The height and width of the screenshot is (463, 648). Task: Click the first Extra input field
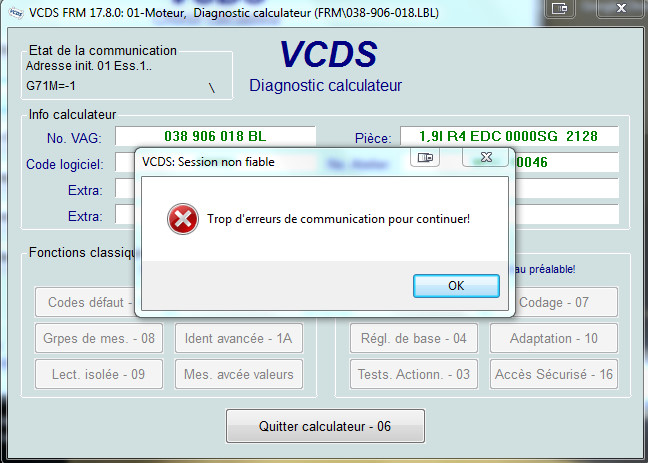[x=125, y=188]
